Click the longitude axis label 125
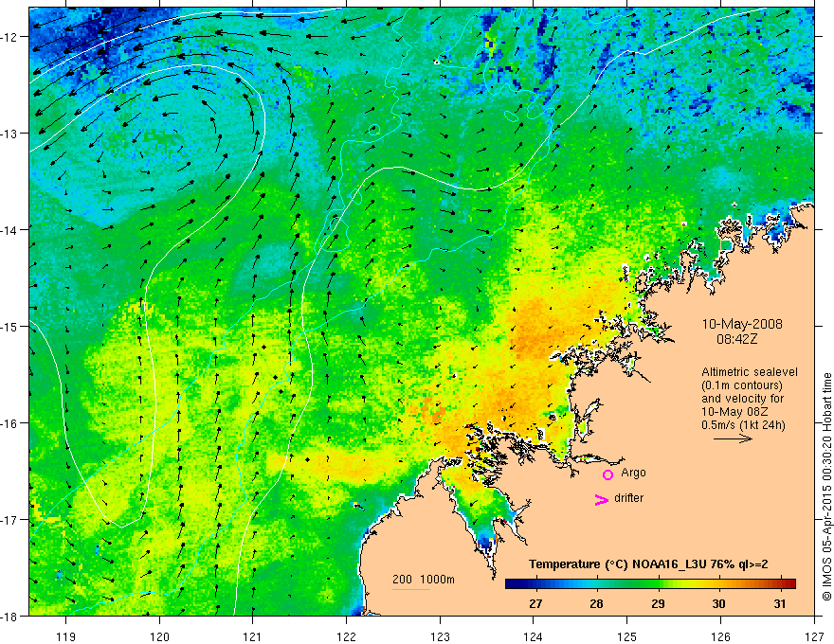Screen dimensions: 834x644 pos(627,636)
